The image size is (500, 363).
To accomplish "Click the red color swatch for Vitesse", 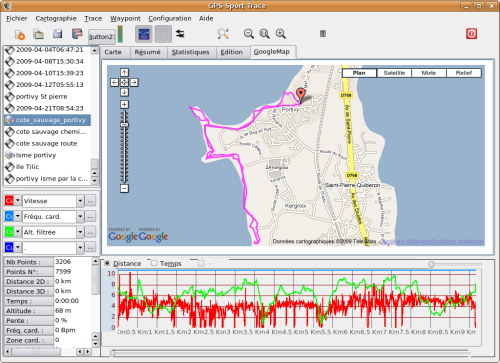I will click(9, 201).
